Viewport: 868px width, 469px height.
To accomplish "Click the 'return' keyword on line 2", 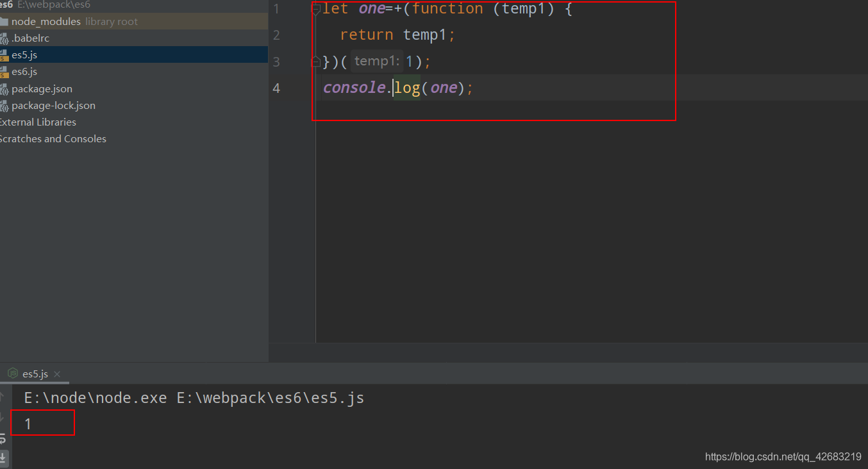I will tap(367, 35).
